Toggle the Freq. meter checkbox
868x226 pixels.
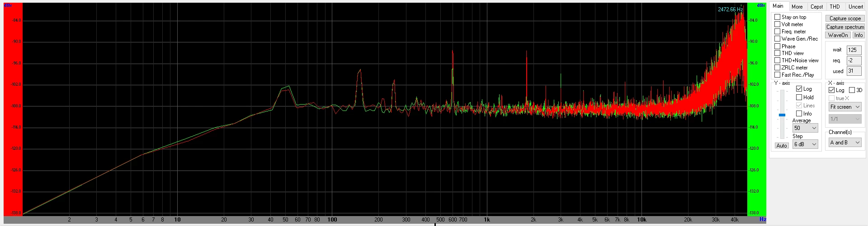tap(778, 32)
